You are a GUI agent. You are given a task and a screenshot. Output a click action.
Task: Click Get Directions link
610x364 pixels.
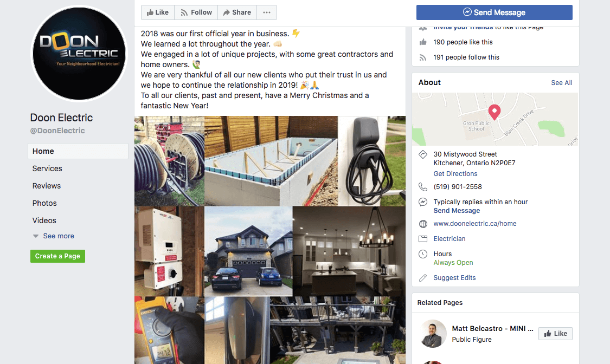click(x=455, y=174)
